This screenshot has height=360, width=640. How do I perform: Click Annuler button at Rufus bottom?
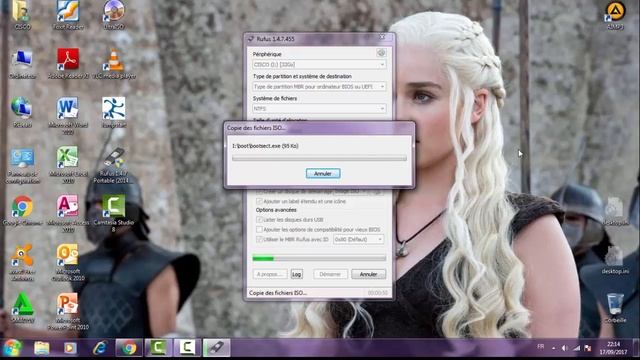click(369, 274)
